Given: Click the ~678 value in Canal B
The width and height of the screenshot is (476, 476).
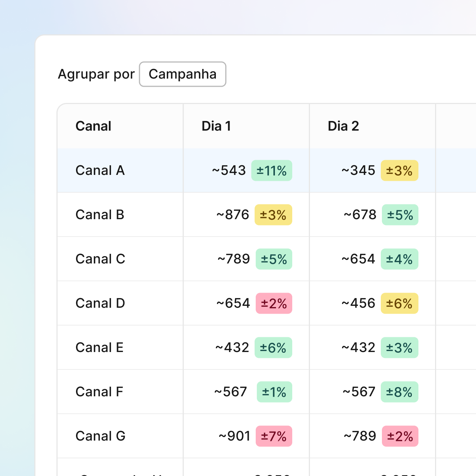Looking at the screenshot, I should [360, 215].
